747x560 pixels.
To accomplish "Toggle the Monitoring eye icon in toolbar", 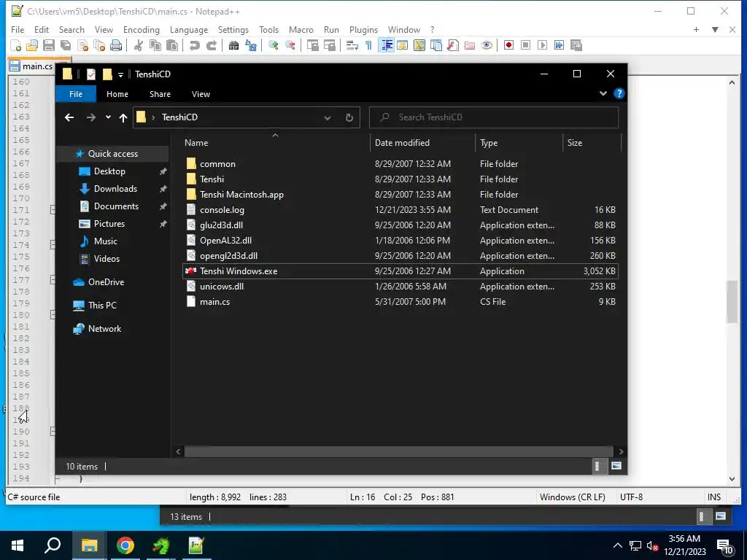I will pos(487,45).
